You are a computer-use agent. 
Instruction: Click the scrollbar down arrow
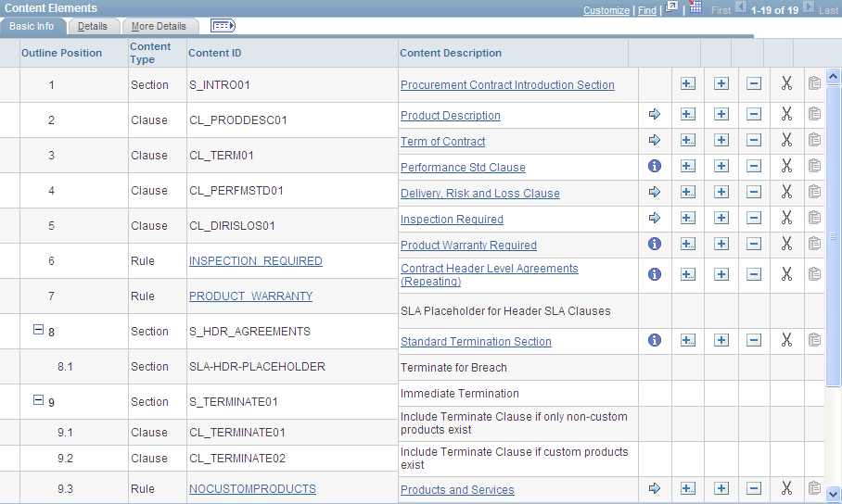833,494
